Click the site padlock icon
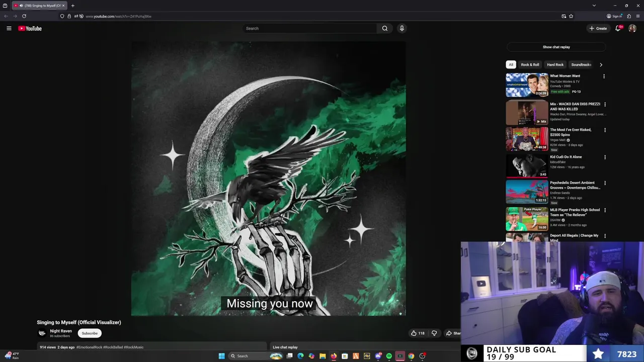 (69, 16)
